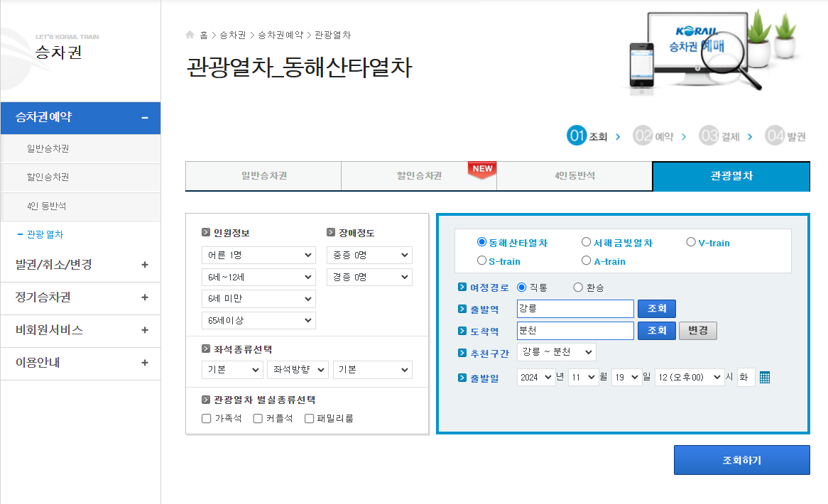Click 홈 breadcrumb link
This screenshot has width=828, height=504.
click(x=204, y=35)
